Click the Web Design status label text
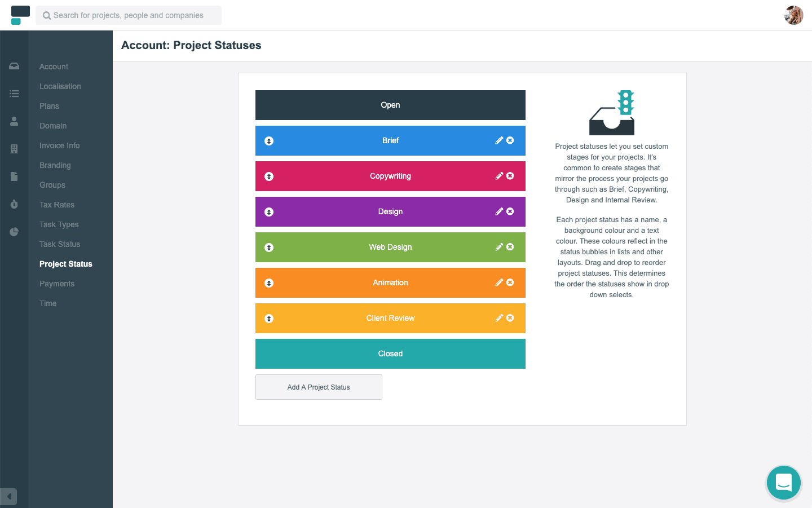Viewport: 812px width, 508px height. 390,247
